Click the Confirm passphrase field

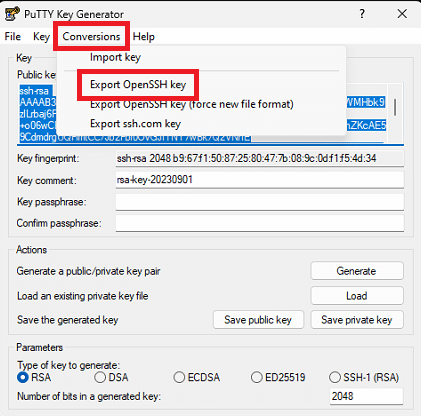tap(260, 223)
